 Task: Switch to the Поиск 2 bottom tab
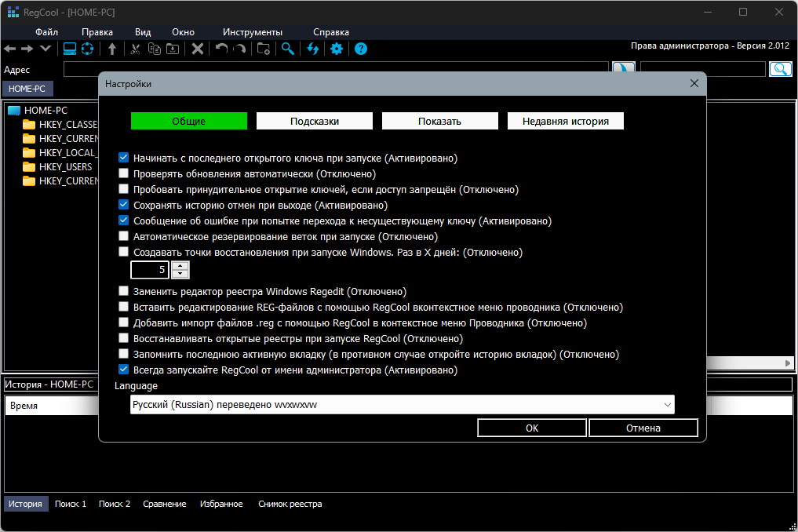point(115,504)
